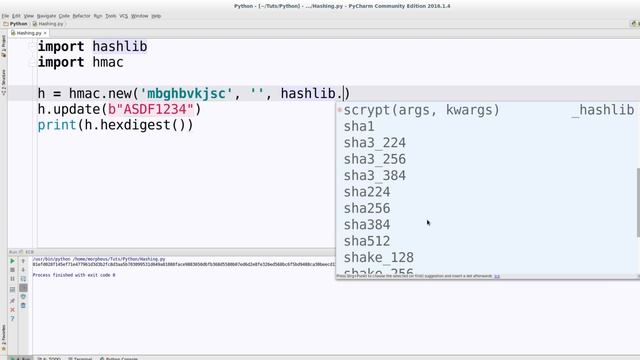This screenshot has width=640, height=360.
Task: Click the 'import hmac' line
Action: [80, 62]
